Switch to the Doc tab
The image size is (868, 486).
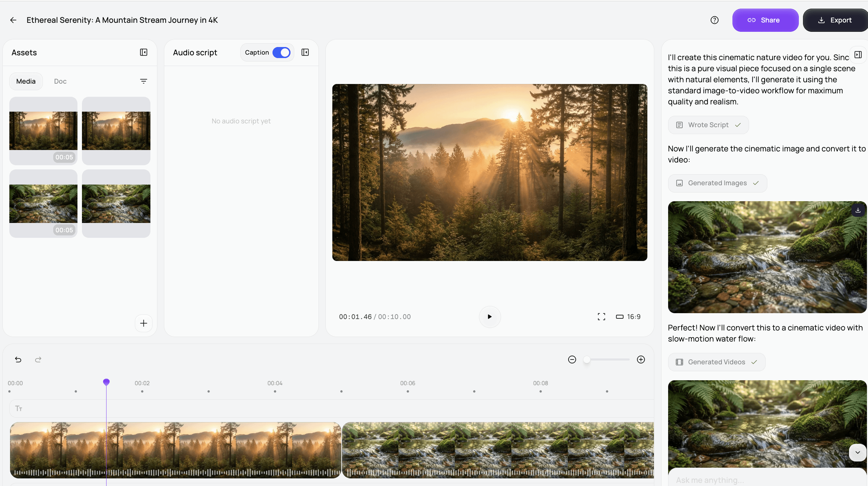pos(60,81)
